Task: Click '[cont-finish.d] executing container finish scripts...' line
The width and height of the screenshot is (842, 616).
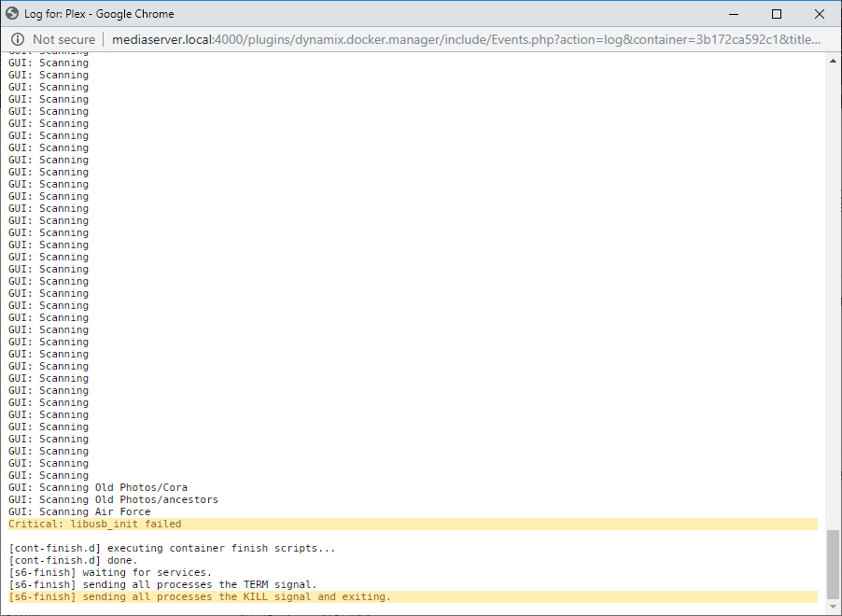Action: [172, 548]
